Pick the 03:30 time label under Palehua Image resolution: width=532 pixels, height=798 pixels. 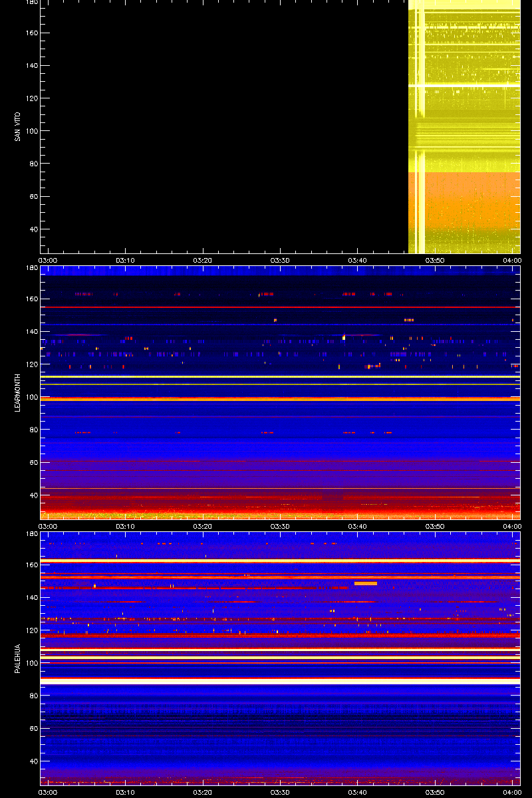(280, 792)
